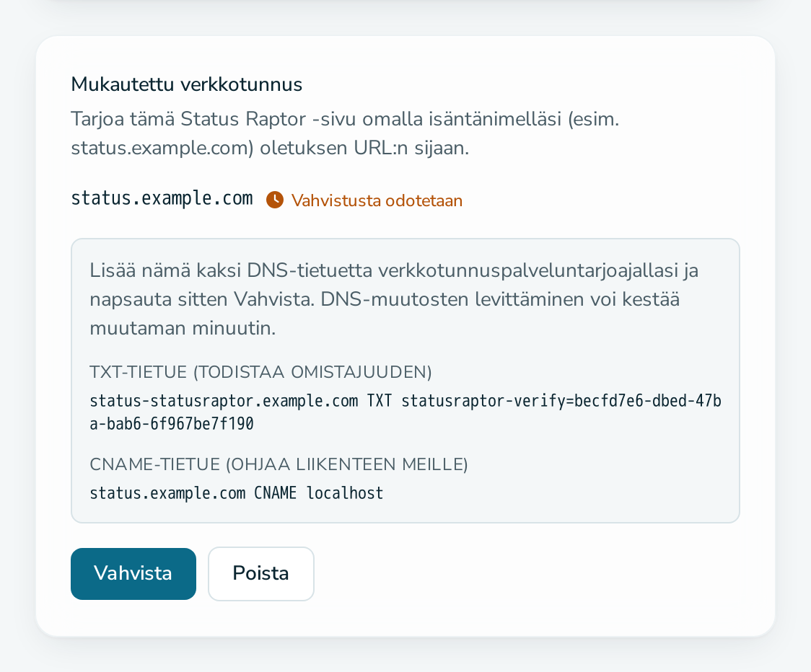The height and width of the screenshot is (672, 811).
Task: Click the 'CNAME-TIETUE (OHJAA LIIKENTEEN MEILLE)' label
Action: [x=279, y=464]
